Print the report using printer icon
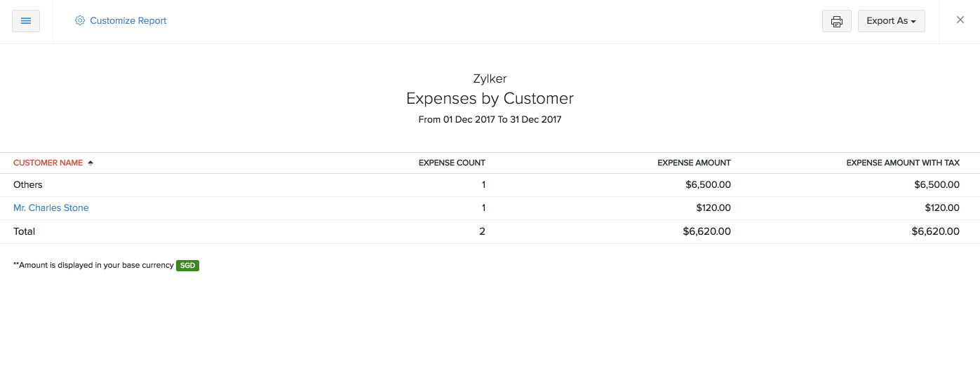 [836, 21]
